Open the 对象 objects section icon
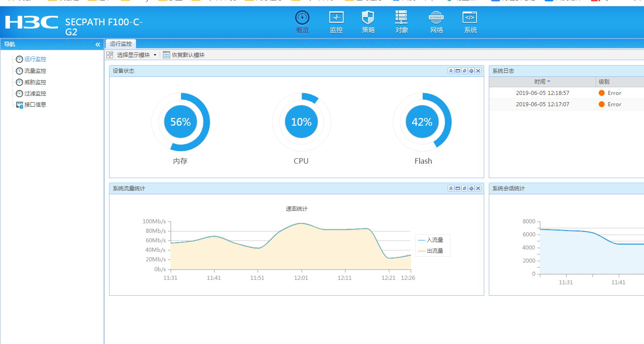The width and height of the screenshot is (644, 344). click(401, 19)
